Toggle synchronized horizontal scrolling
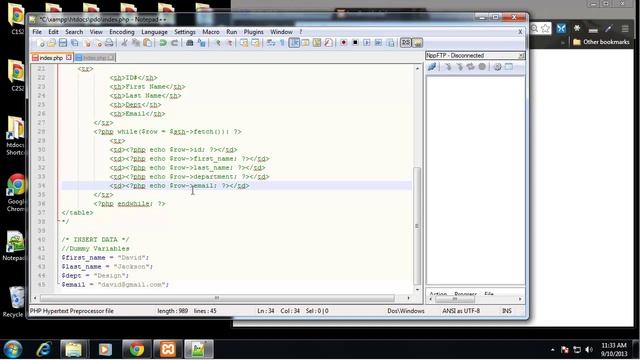This screenshot has height=360, width=640. (x=255, y=43)
